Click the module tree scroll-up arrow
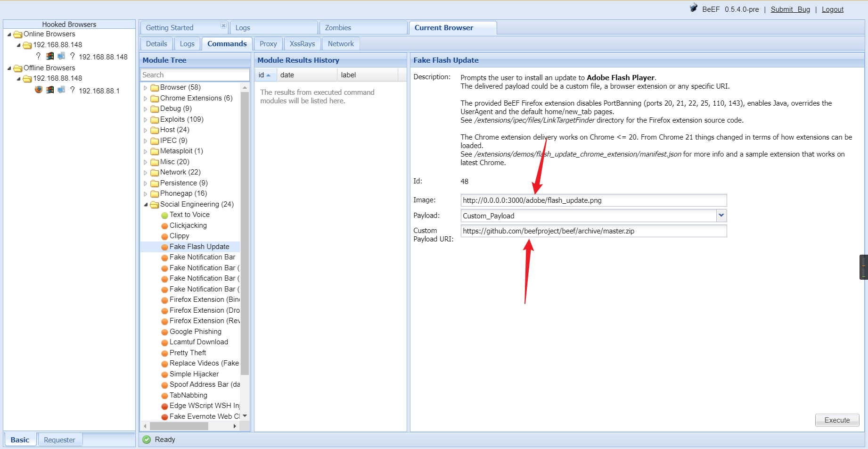This screenshot has height=449, width=868. click(x=245, y=88)
